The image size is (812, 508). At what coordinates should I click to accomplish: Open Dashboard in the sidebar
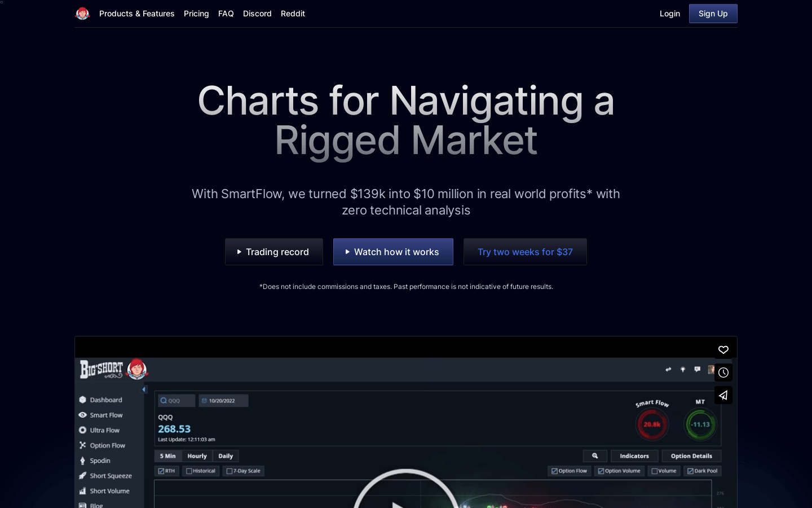pos(106,400)
